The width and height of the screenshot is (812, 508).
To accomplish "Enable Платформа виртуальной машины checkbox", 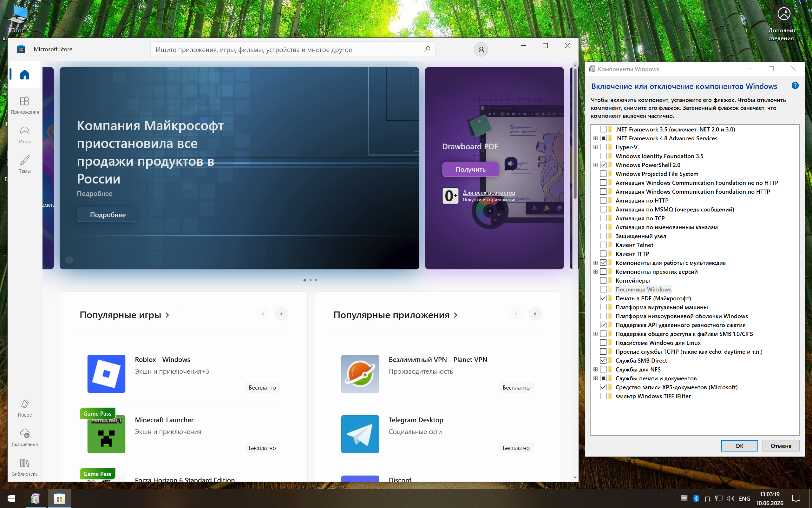I will 603,307.
